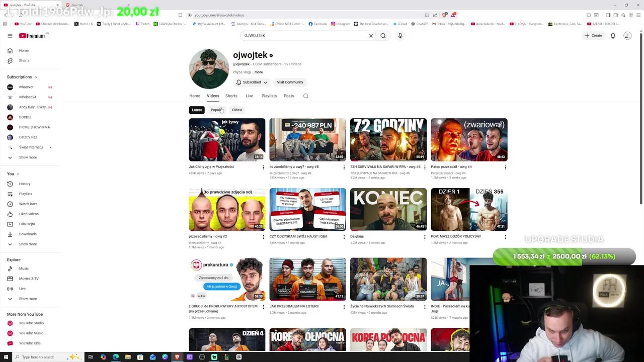Viewport: 644px width, 362px height.
Task: Switch to channel Shorts tab
Action: pos(231,96)
